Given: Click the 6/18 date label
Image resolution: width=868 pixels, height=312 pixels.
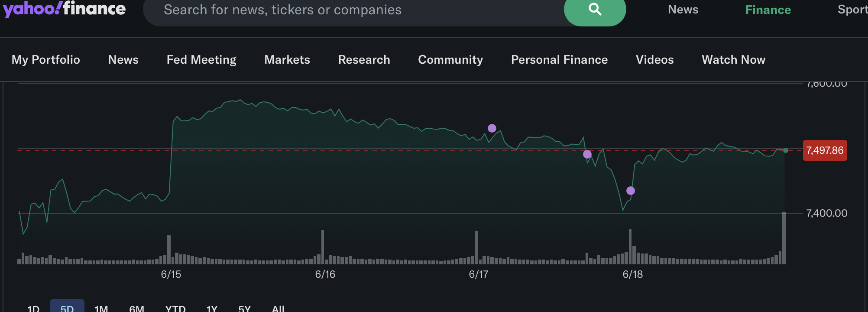Looking at the screenshot, I should (633, 274).
